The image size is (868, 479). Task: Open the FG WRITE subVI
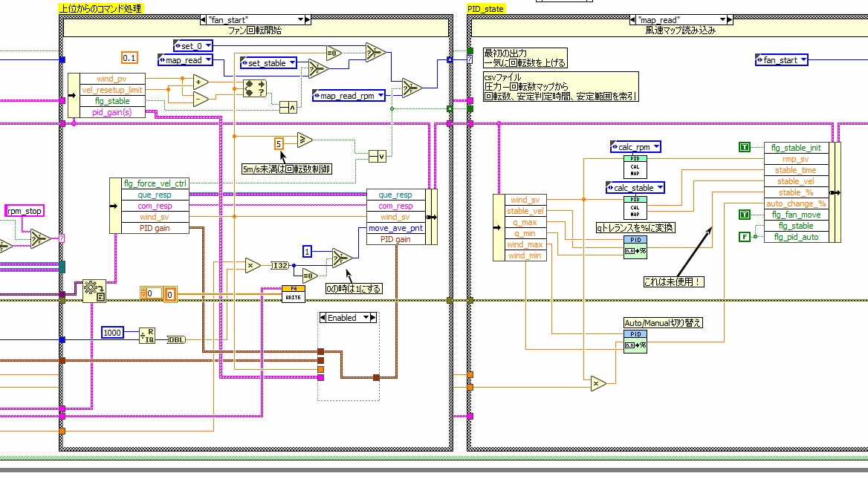point(293,293)
